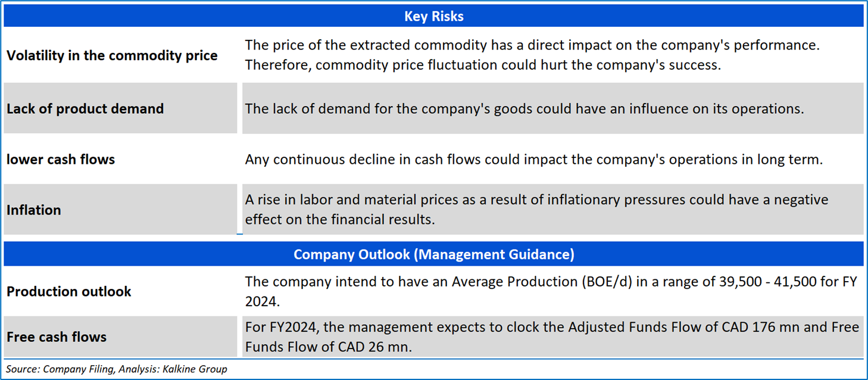Click the continuous decline in cash flows text
This screenshot has width=868, height=380.
pos(533,160)
